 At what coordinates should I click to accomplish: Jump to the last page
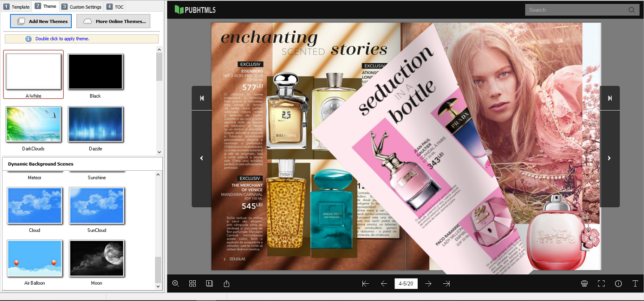click(446, 283)
